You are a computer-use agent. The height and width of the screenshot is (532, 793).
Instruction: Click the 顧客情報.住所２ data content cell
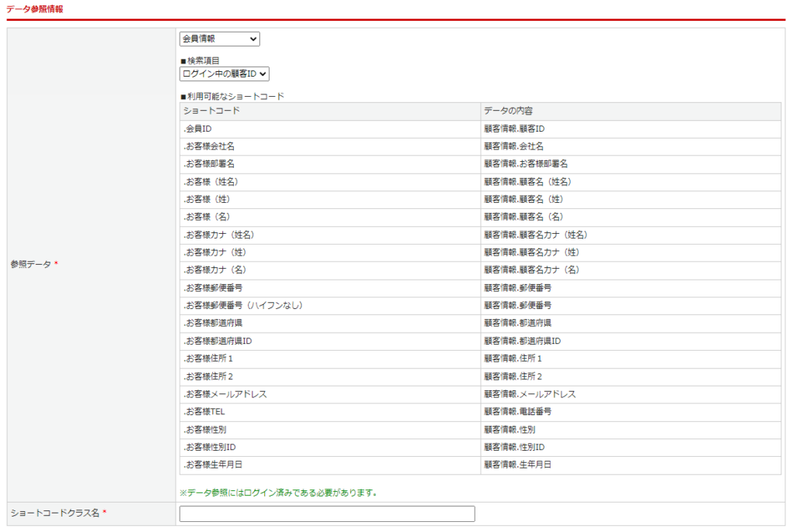click(x=513, y=376)
